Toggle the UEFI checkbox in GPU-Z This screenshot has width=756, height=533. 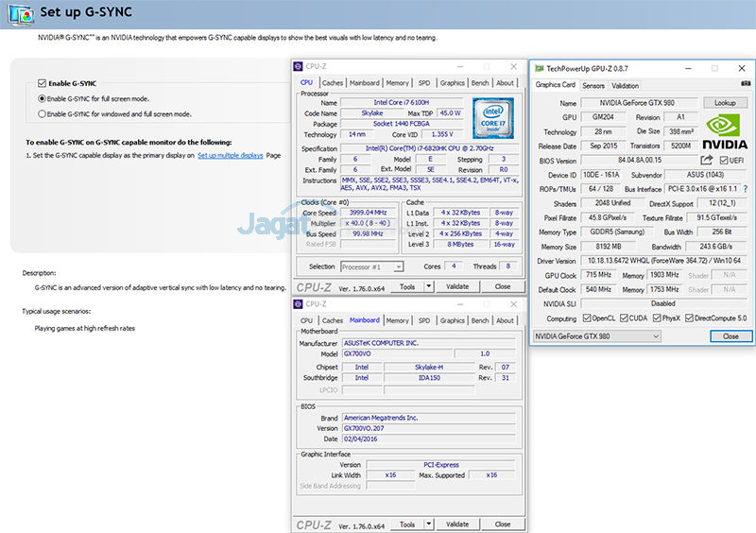(723, 161)
